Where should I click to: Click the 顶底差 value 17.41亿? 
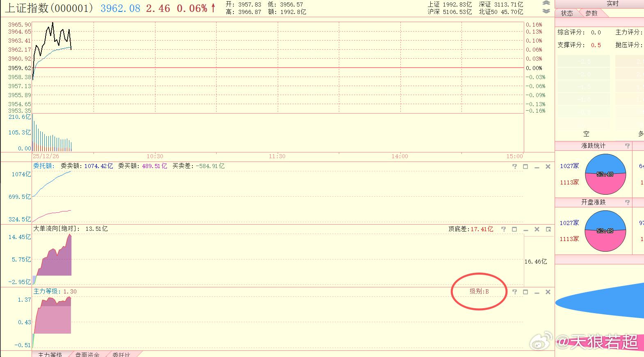click(482, 229)
